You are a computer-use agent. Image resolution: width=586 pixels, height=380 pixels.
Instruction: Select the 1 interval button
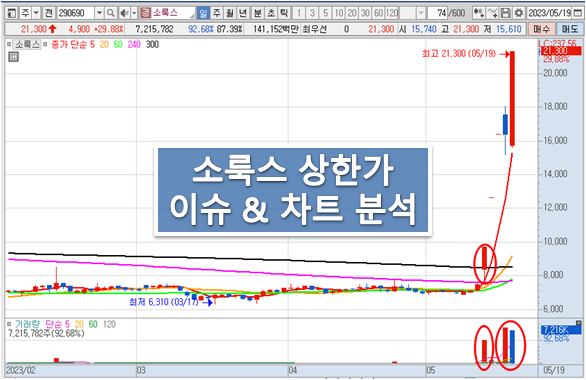[299, 13]
